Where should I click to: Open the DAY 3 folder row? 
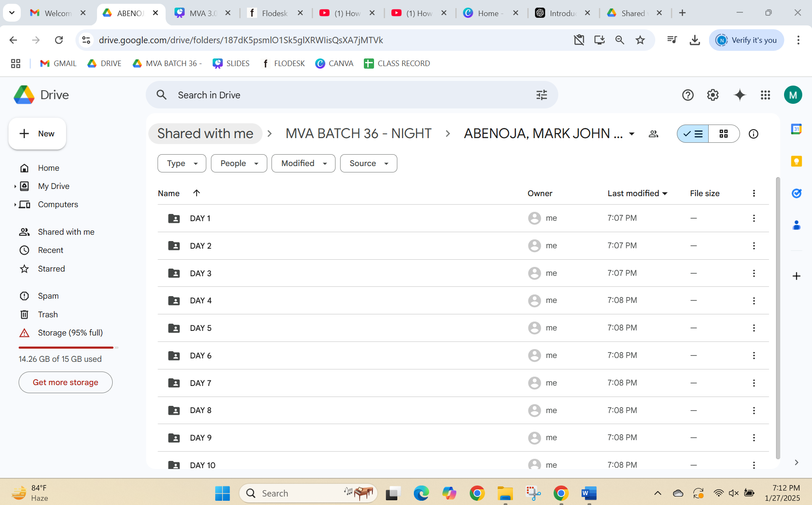463,273
